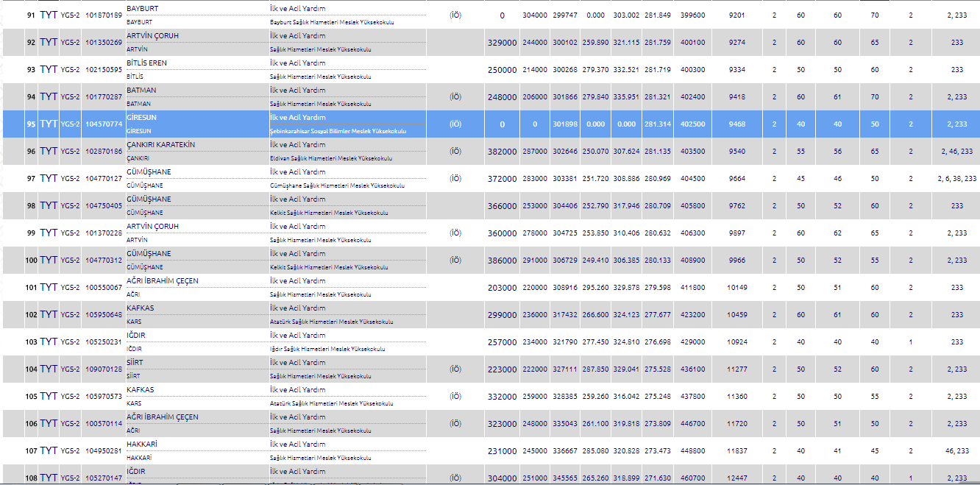Select the BATMAN university name in row 94
Screen dimensions: 980x485
141,90
